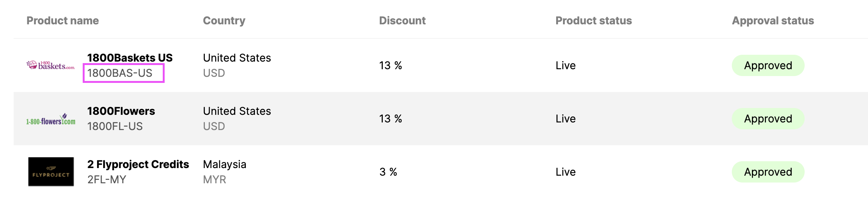Click the Approved badge for Flyproject Credits
This screenshot has width=868, height=200.
point(768,172)
